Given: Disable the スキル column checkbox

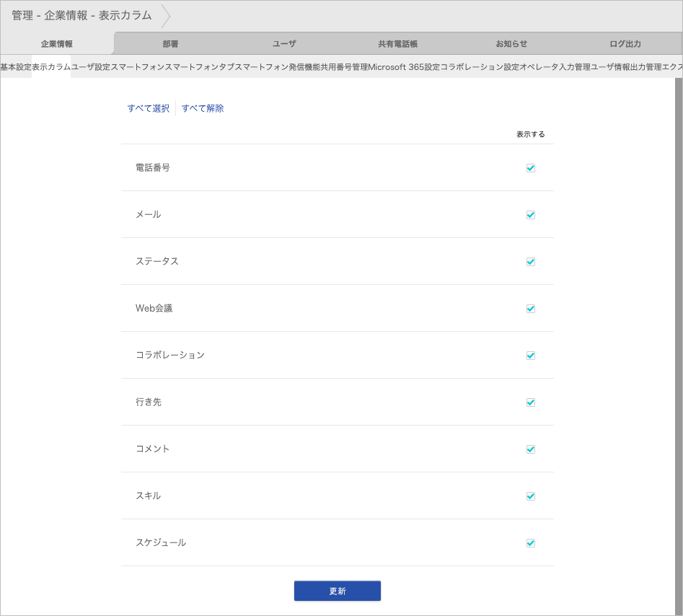Looking at the screenshot, I should [x=531, y=496].
